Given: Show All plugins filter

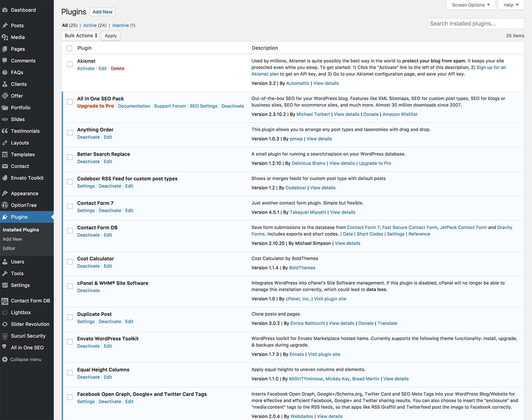Looking at the screenshot, I should (x=65, y=25).
